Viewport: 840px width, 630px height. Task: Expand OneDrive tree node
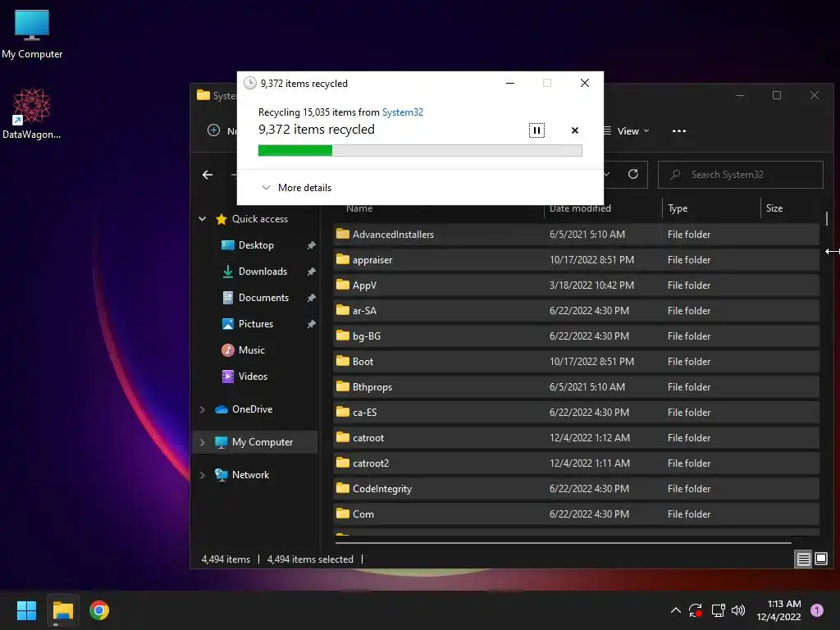pos(202,409)
